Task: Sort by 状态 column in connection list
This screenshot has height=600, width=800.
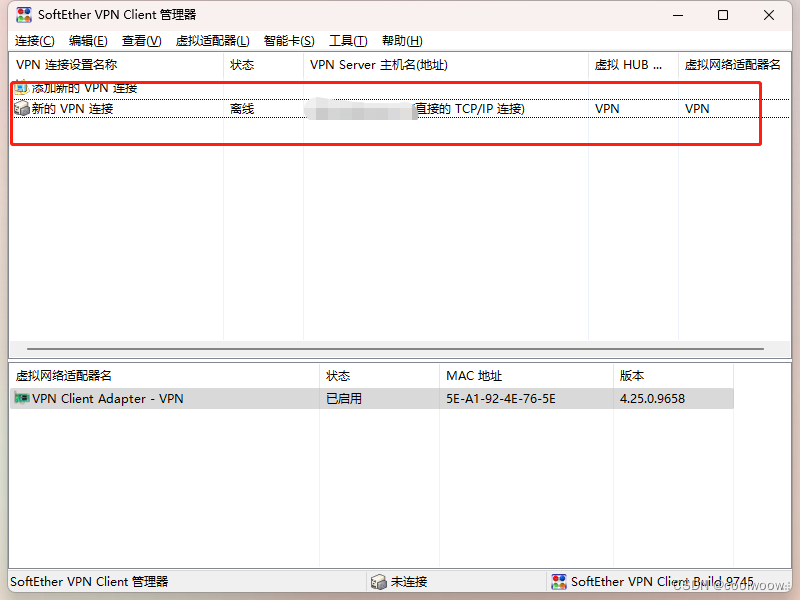Action: (x=263, y=65)
